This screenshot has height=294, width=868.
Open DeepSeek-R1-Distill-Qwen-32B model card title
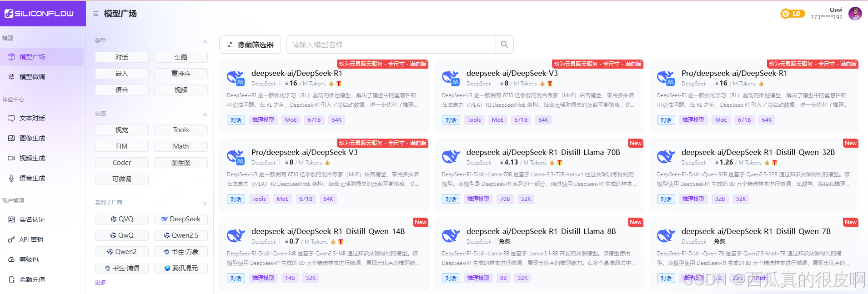point(758,152)
